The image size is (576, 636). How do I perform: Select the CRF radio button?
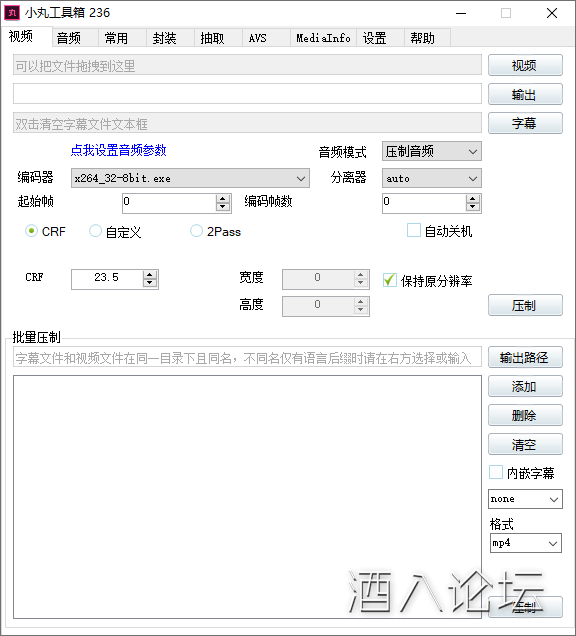click(31, 231)
